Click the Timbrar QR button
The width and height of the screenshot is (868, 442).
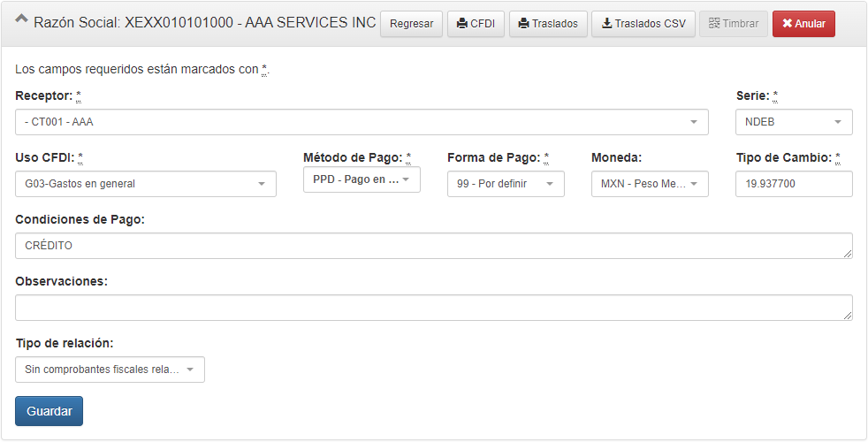(x=733, y=24)
